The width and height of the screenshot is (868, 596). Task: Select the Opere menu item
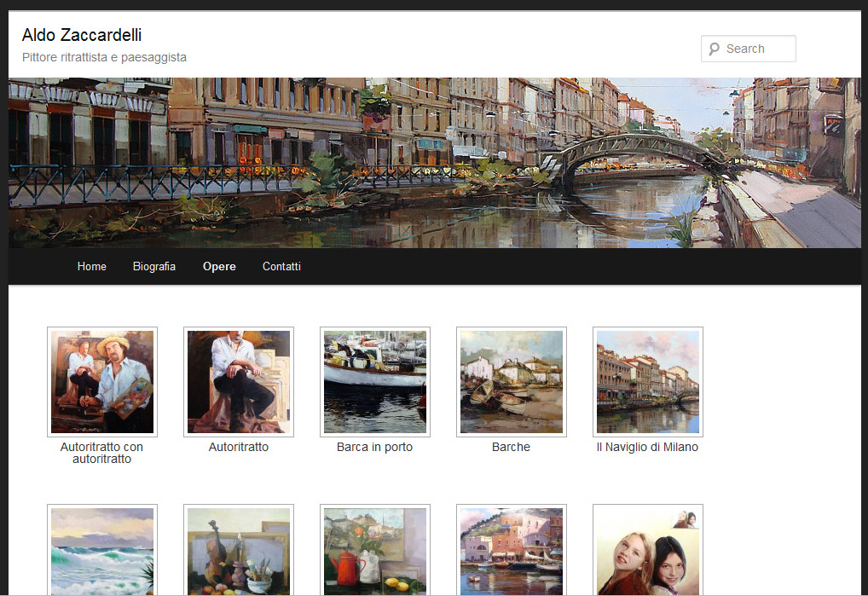219,266
